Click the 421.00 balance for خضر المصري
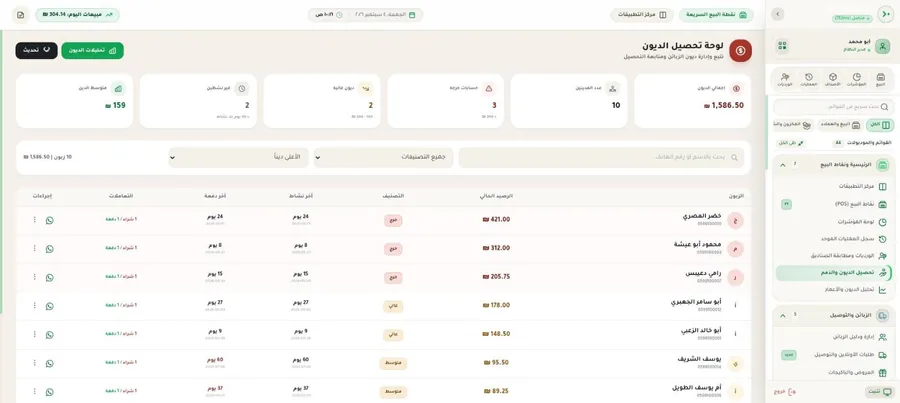The height and width of the screenshot is (403, 900). click(x=496, y=219)
